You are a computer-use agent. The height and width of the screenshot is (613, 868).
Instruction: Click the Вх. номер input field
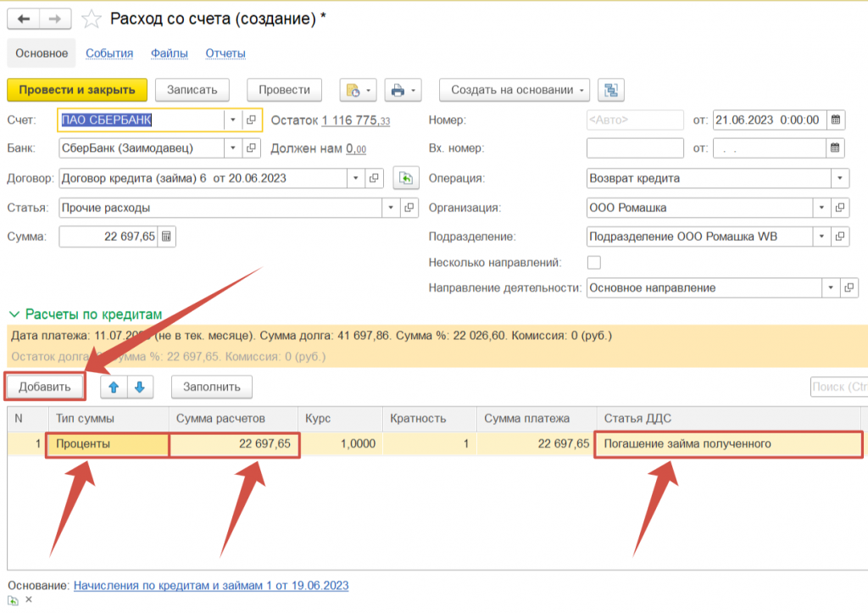pos(634,148)
